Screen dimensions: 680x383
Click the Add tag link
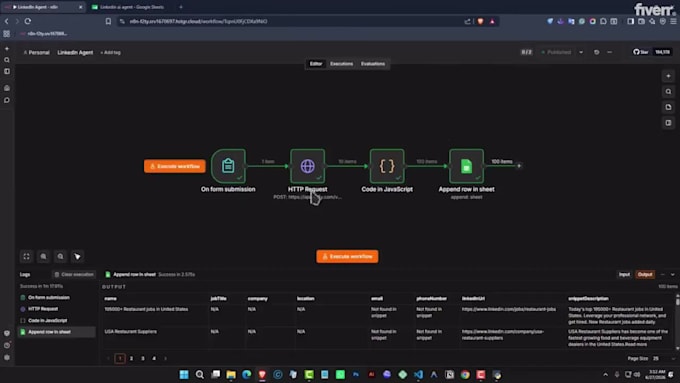tap(111, 52)
